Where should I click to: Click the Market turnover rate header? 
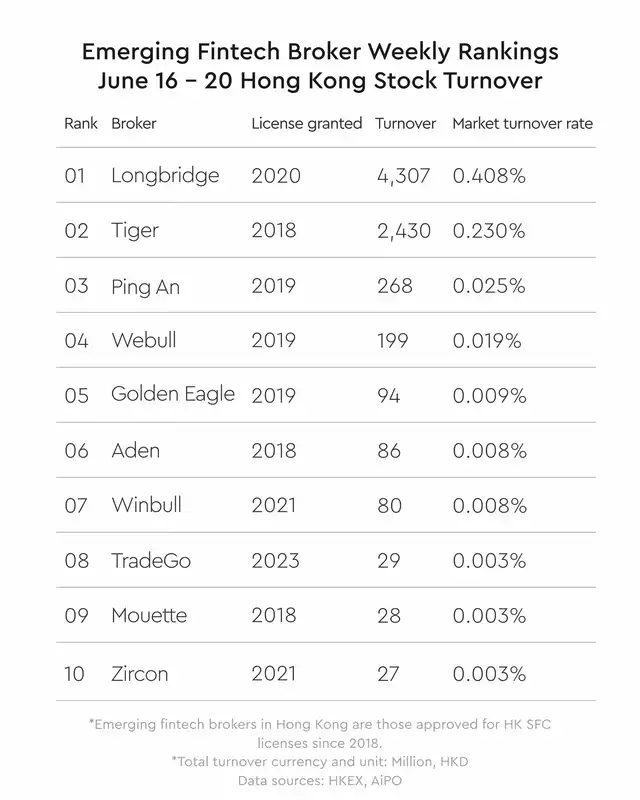[x=523, y=123]
